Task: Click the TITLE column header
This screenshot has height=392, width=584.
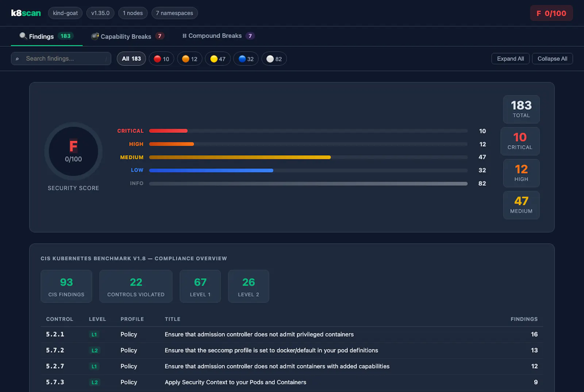Action: point(173,319)
